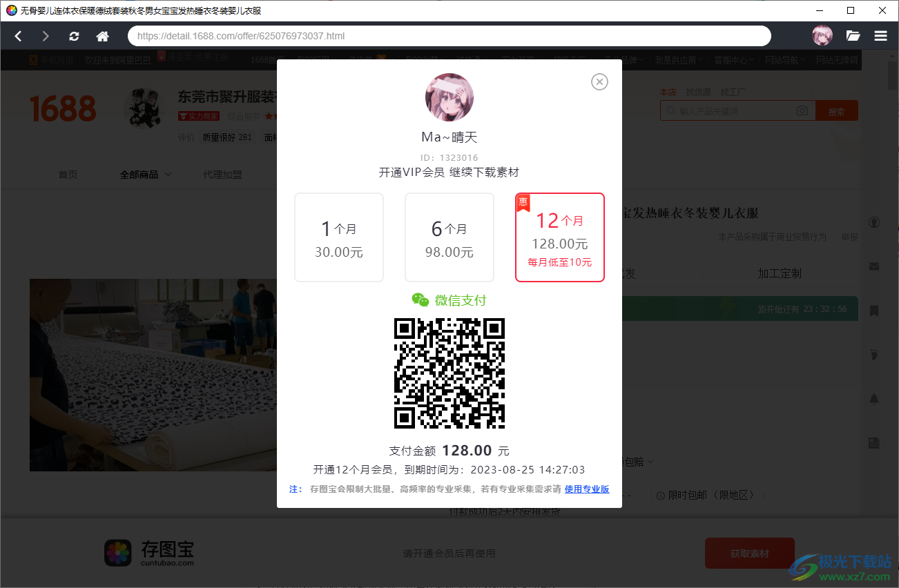Click the orange 搜索 button
The image size is (899, 588).
tap(837, 111)
